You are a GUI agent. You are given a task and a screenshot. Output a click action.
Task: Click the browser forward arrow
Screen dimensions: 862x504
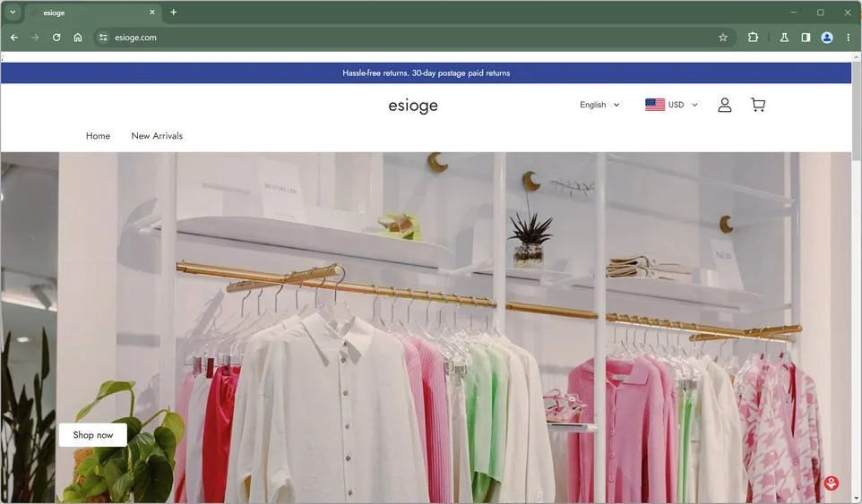click(35, 38)
